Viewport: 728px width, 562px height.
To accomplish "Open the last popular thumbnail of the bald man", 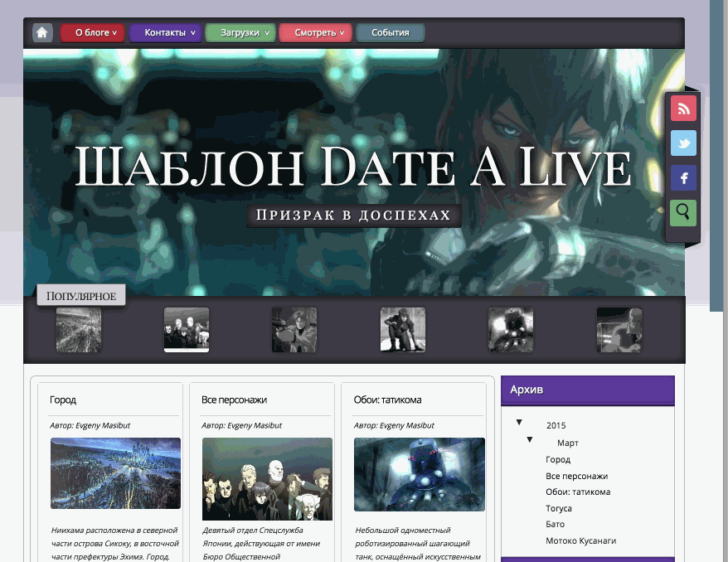I will click(619, 330).
